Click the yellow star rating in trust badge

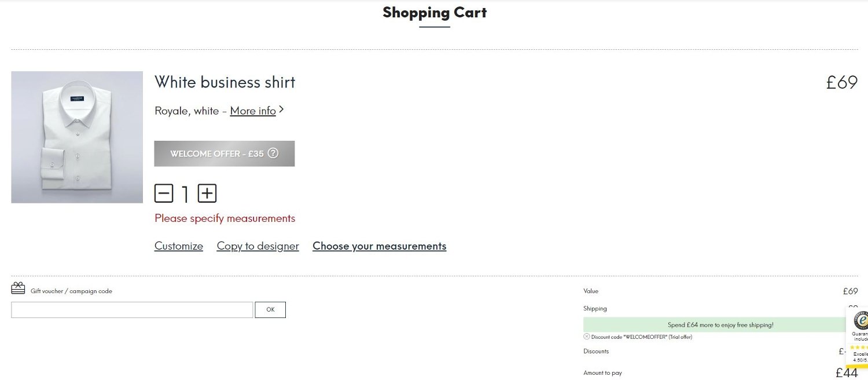point(859,347)
